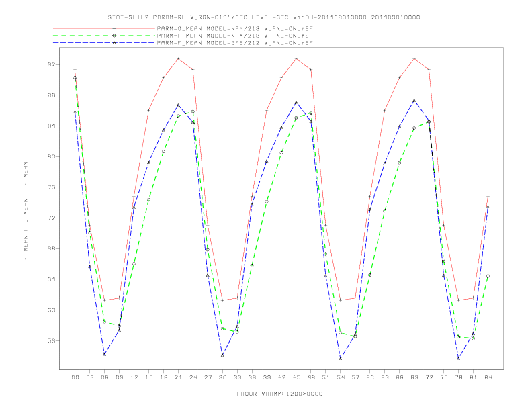Viewport: 532px width, 411px height.
Task: Click the x-axis forecast hour label 48
Action: [311, 377]
